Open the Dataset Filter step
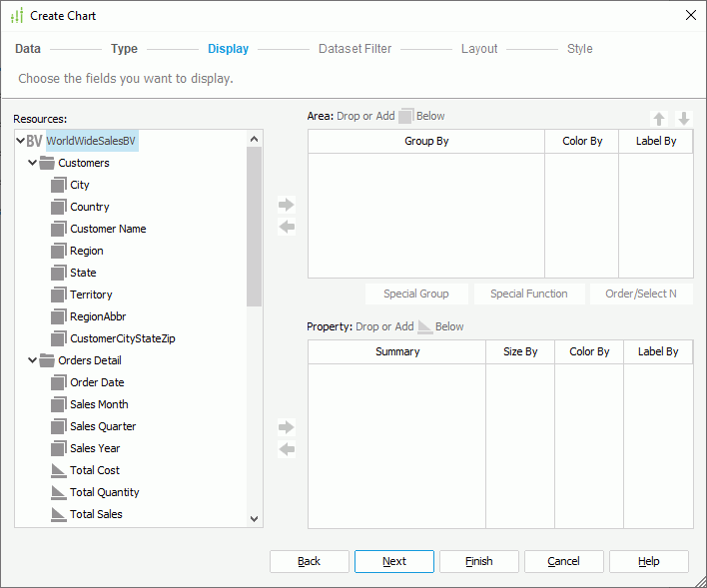 pos(354,49)
